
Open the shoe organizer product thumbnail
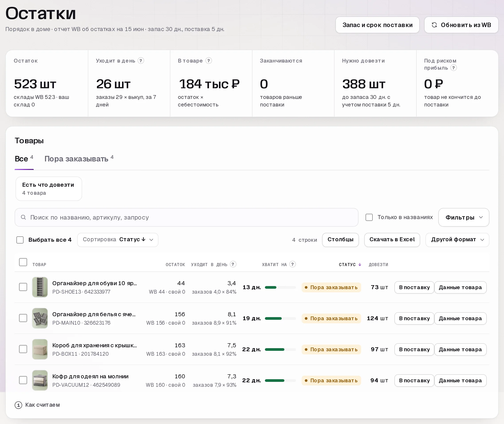[x=40, y=287]
